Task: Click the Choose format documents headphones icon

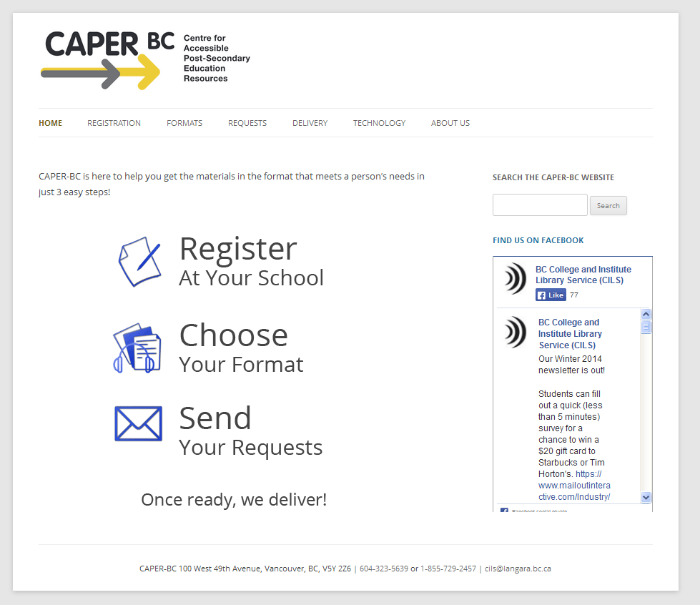Action: coord(137,348)
